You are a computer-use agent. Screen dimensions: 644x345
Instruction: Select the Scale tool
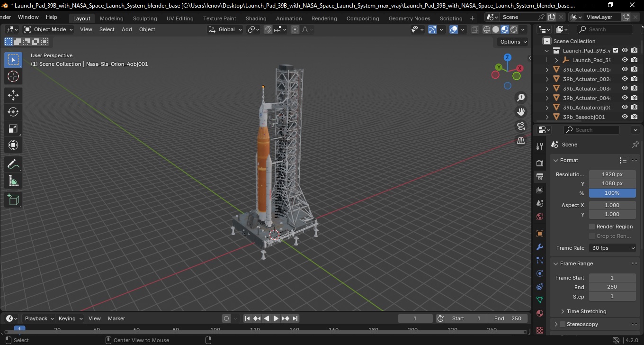pyautogui.click(x=13, y=128)
